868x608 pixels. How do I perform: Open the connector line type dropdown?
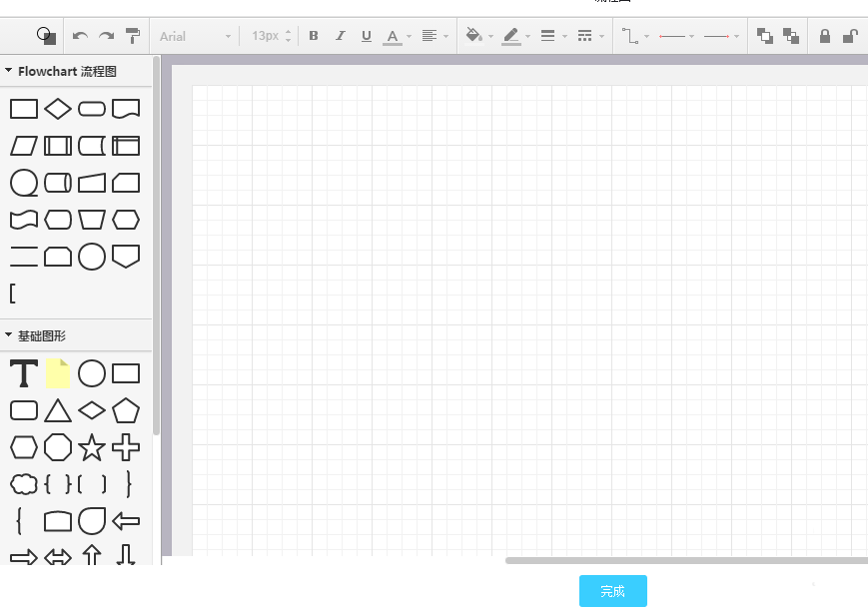click(x=634, y=36)
